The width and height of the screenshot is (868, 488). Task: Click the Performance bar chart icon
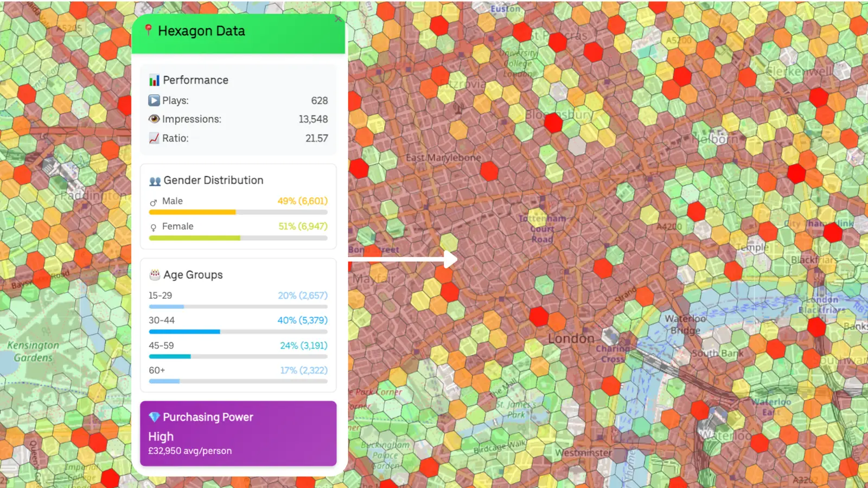[x=154, y=80]
